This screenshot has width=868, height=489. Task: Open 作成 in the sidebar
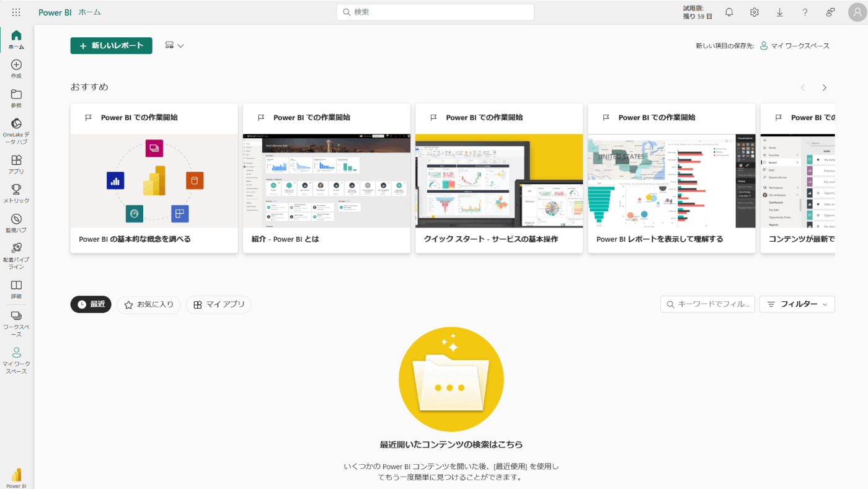tap(16, 69)
